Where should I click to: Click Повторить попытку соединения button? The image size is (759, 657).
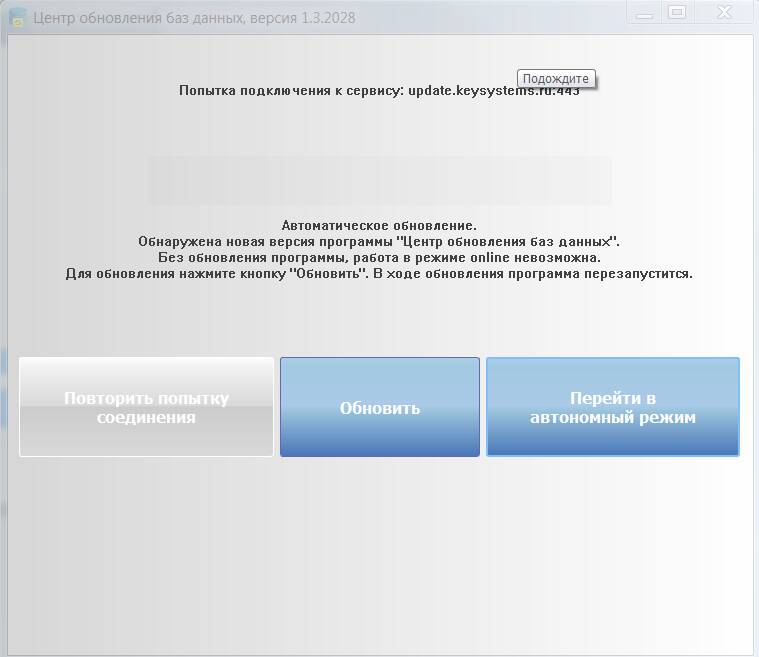146,407
